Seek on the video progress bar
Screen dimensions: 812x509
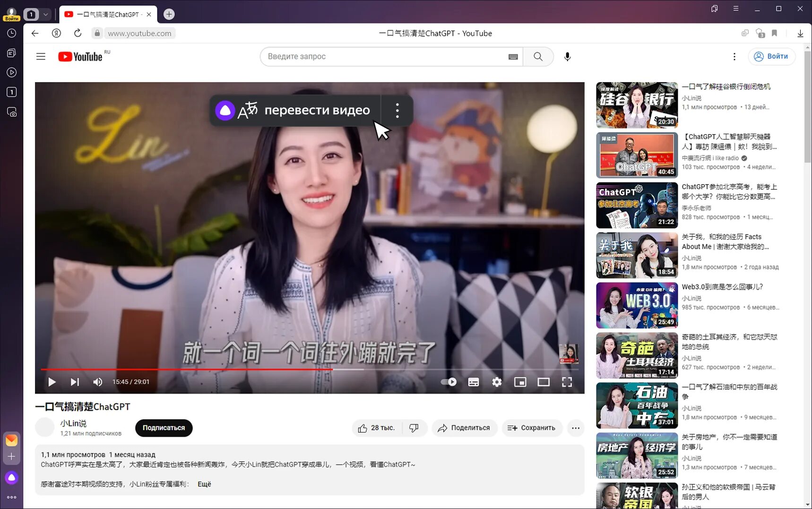coord(310,369)
